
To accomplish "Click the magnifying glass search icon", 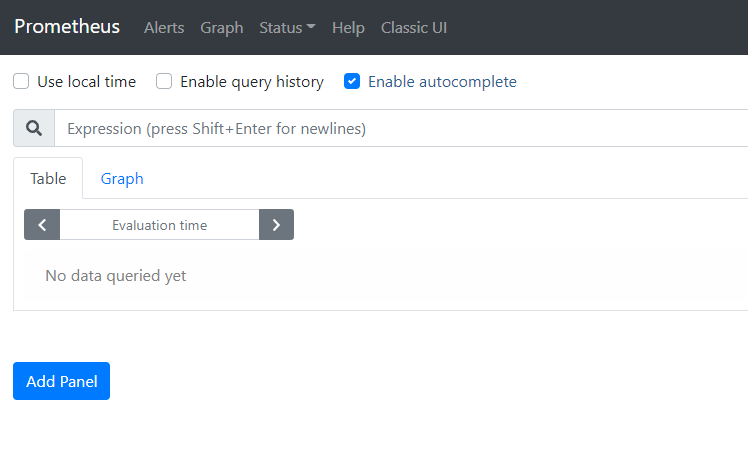I will point(34,129).
